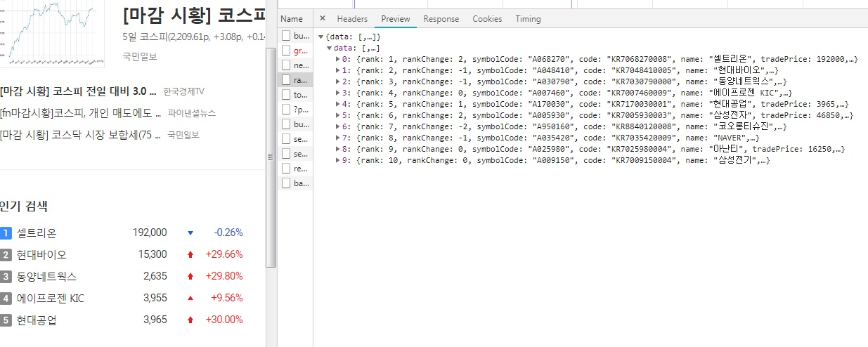Open 현대공업 in popular searches
The height and width of the screenshot is (347, 868).
pyautogui.click(x=37, y=320)
